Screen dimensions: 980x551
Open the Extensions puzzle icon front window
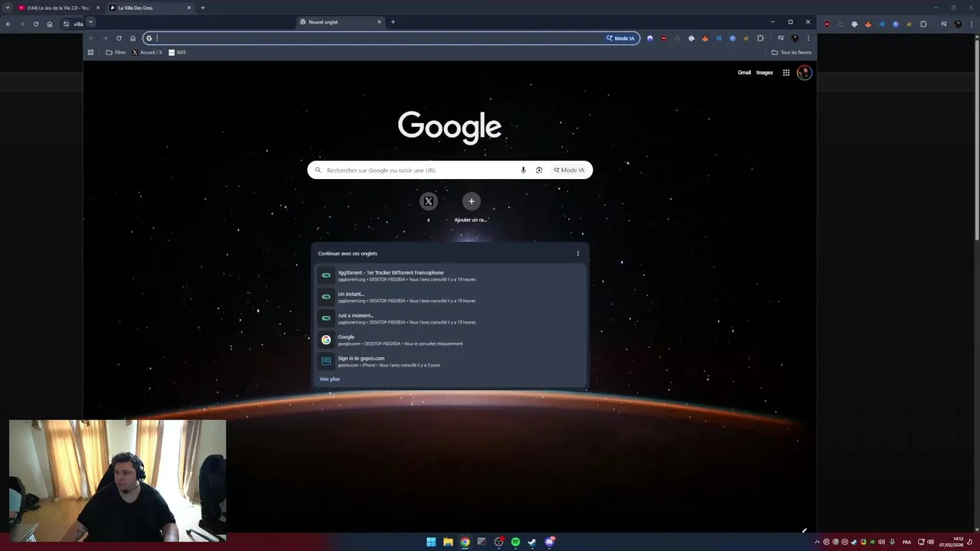[x=760, y=38]
